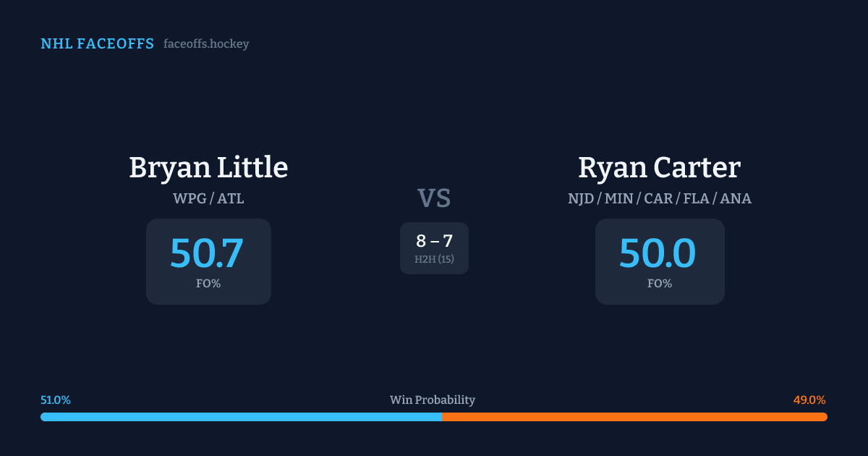The image size is (868, 456).
Task: Select the Bryan Little player name
Action: pyautogui.click(x=208, y=168)
